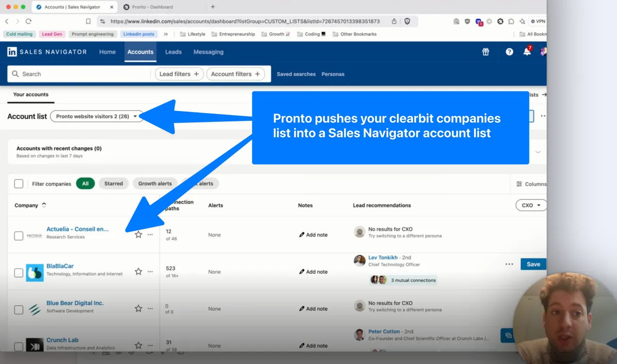617x364 pixels.
Task: Open the Blue Bear Digital Inc. link
Action: tap(75, 303)
